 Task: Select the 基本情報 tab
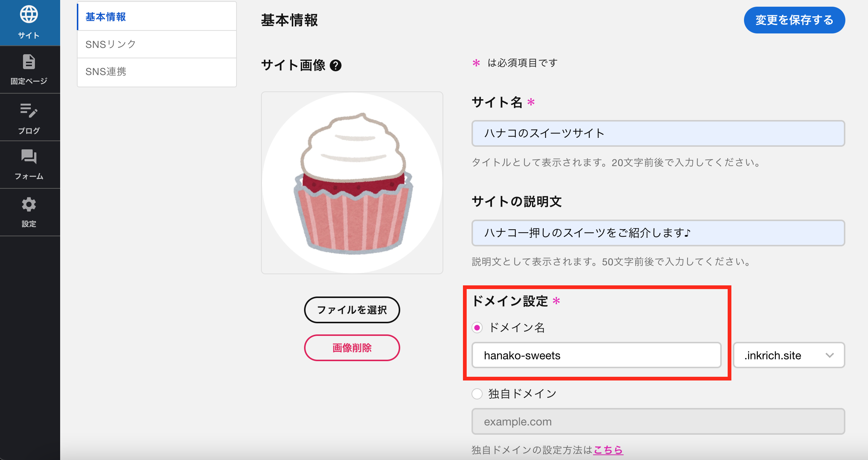pyautogui.click(x=157, y=17)
